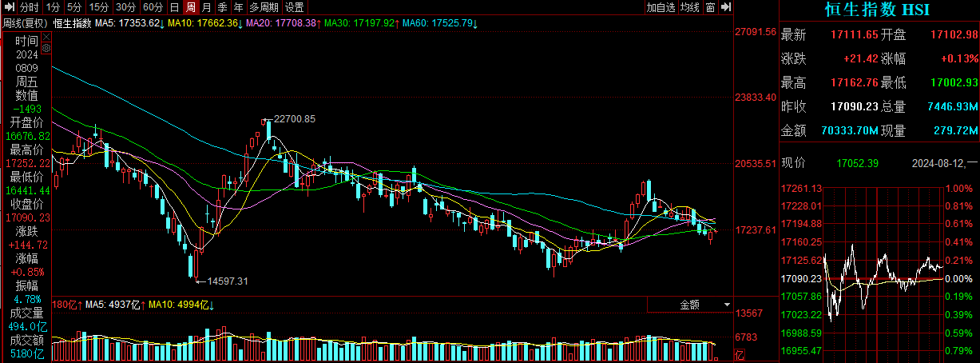Click the 周线(复权) chart label
980x363 pixels.
pyautogui.click(x=26, y=23)
